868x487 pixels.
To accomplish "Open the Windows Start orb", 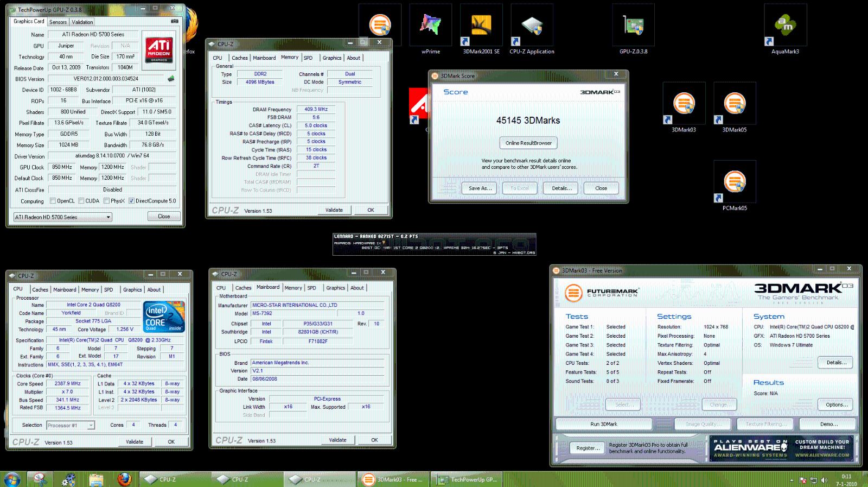I will (12, 479).
